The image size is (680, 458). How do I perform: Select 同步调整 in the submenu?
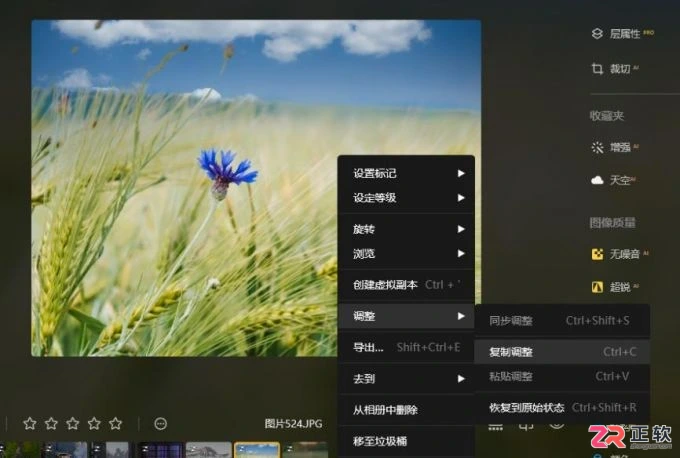point(562,321)
